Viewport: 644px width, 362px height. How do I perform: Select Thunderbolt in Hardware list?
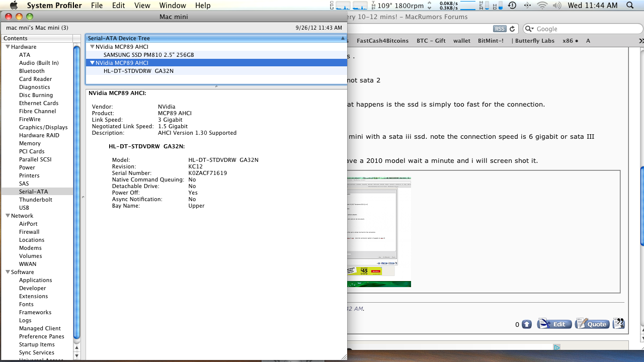(36, 200)
